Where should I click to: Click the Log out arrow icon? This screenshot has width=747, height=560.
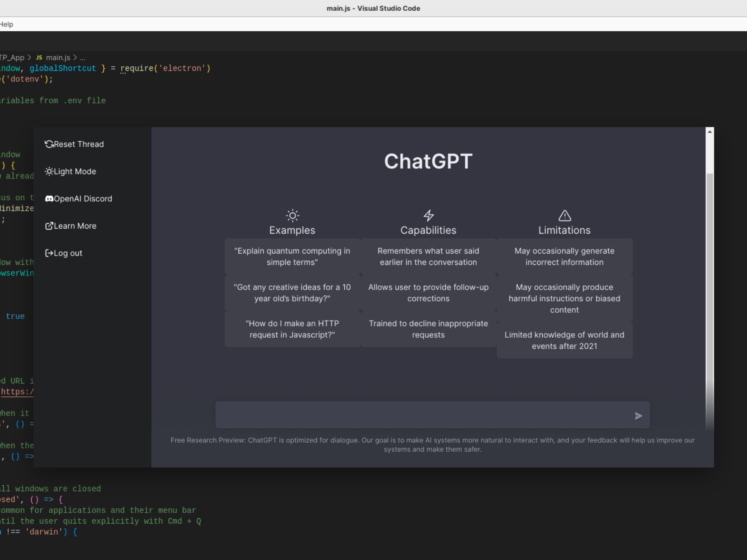coord(49,253)
